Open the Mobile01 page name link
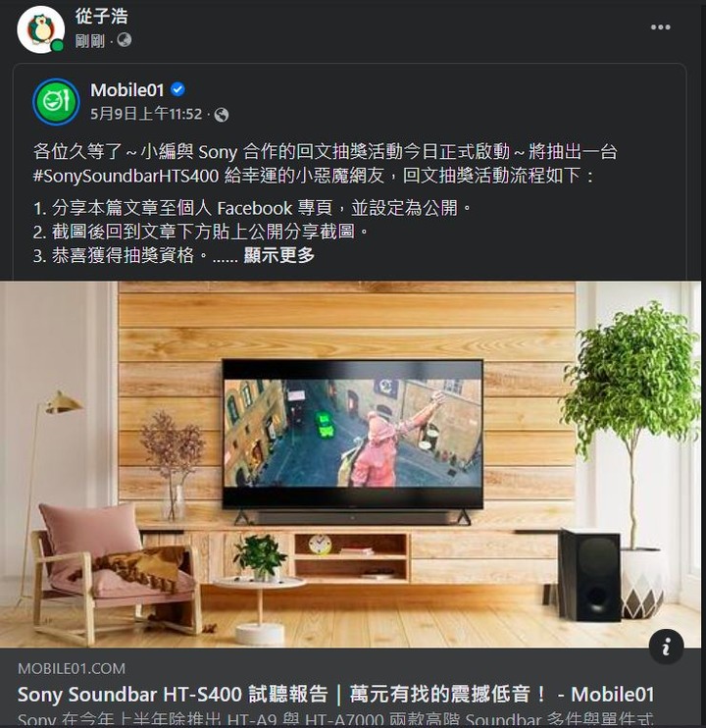This screenshot has width=706, height=728. point(127,89)
